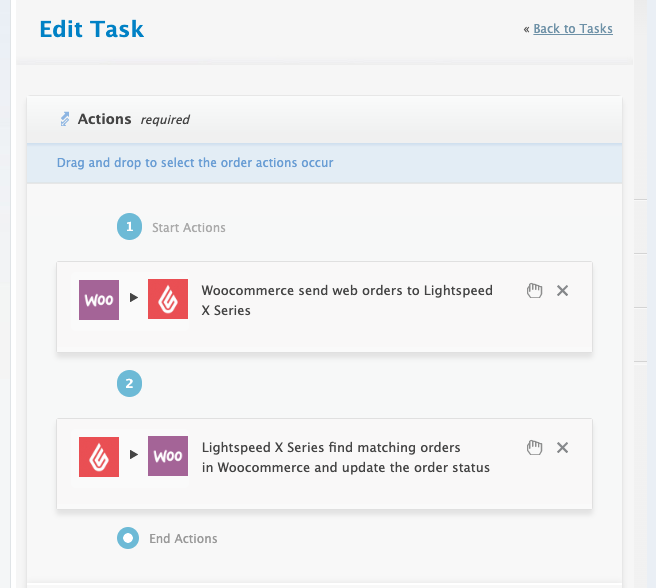
Task: Click the step 2 circle marker
Action: tap(129, 383)
